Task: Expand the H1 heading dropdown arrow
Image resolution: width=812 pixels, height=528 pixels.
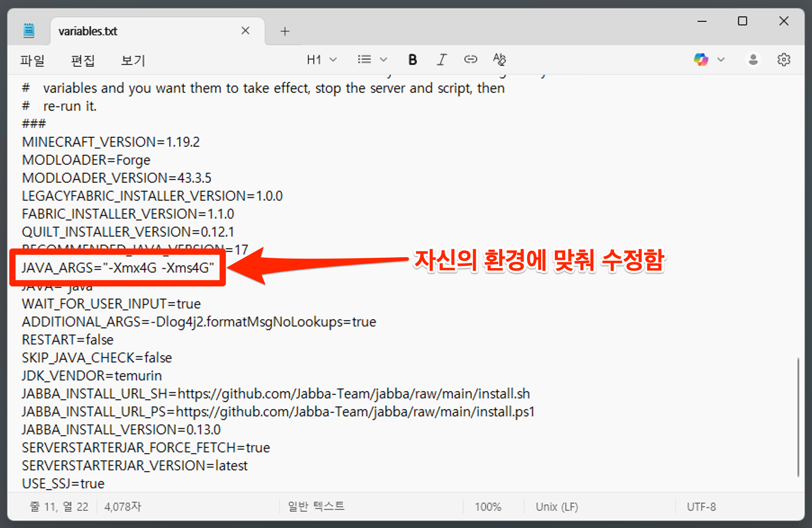Action: (x=333, y=59)
